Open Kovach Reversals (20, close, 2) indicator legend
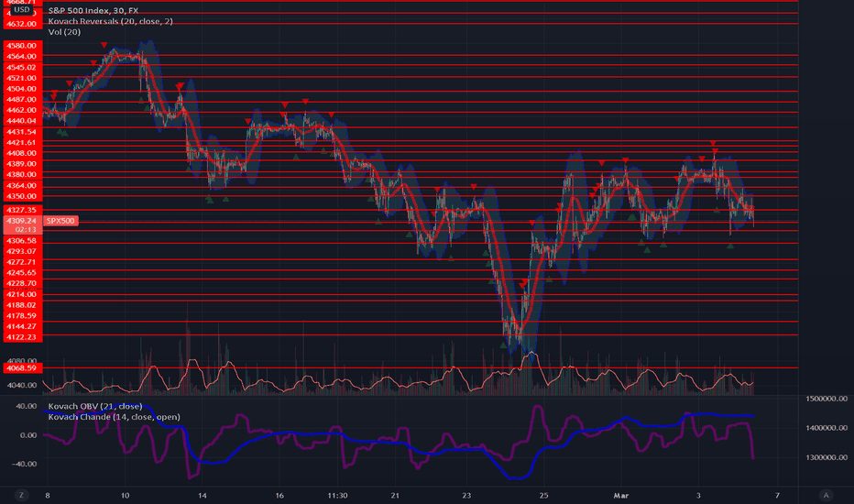Image resolution: width=854 pixels, height=504 pixels. click(x=111, y=21)
